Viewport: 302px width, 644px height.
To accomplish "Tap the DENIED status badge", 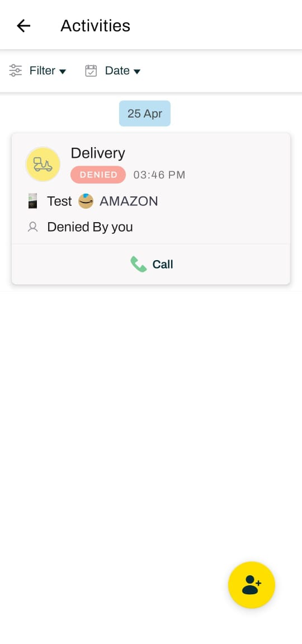I will [98, 175].
